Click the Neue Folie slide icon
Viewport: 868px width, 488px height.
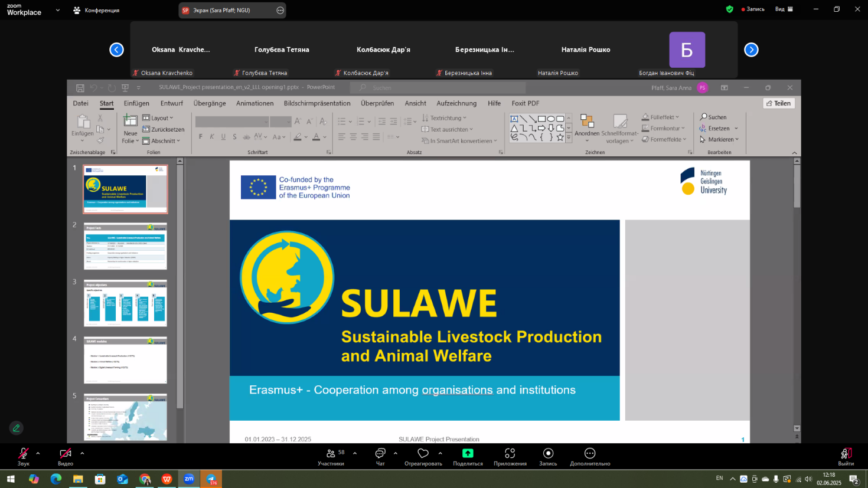click(130, 121)
